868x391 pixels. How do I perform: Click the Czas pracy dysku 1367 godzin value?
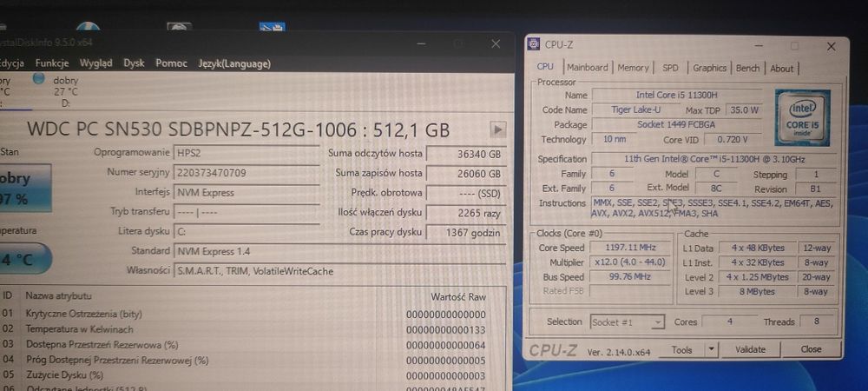pos(465,233)
